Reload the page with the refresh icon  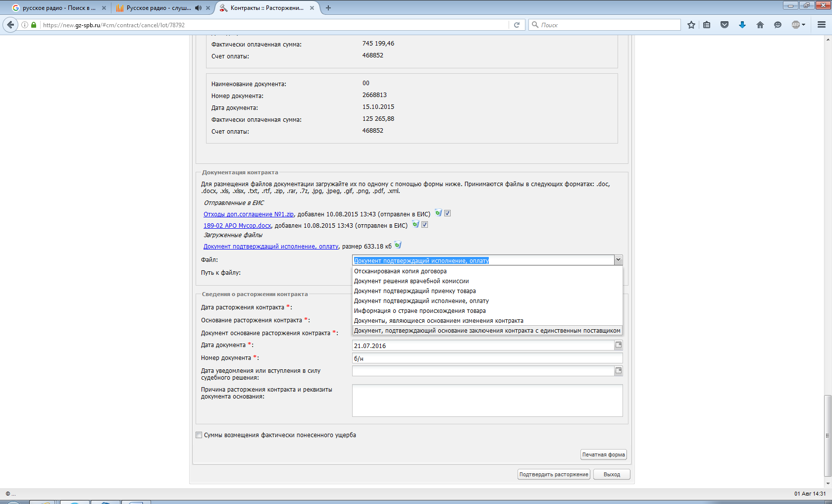(x=517, y=25)
